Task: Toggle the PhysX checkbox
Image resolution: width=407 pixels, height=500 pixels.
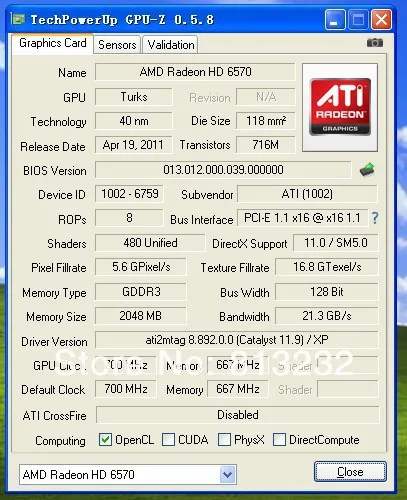Action: click(224, 440)
